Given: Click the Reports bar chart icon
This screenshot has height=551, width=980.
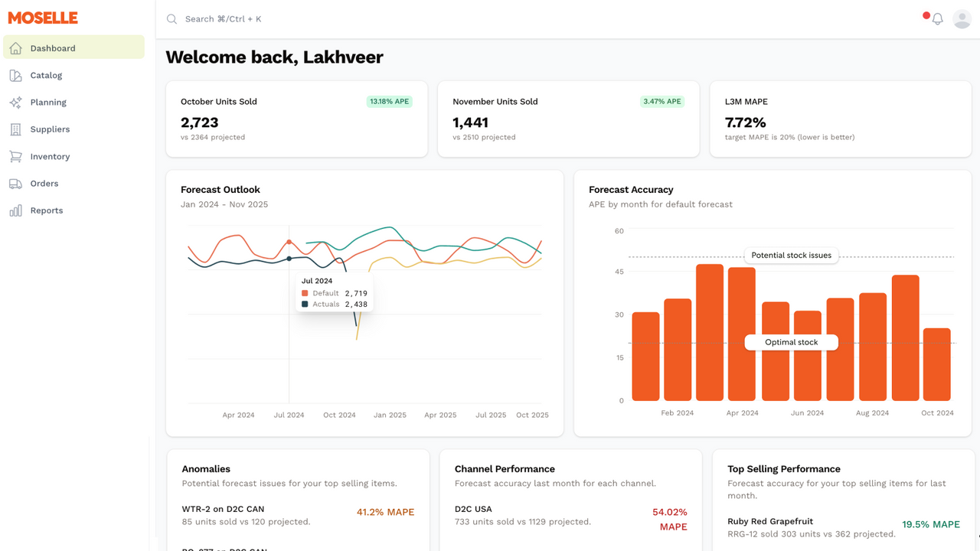Looking at the screenshot, I should click(x=15, y=210).
